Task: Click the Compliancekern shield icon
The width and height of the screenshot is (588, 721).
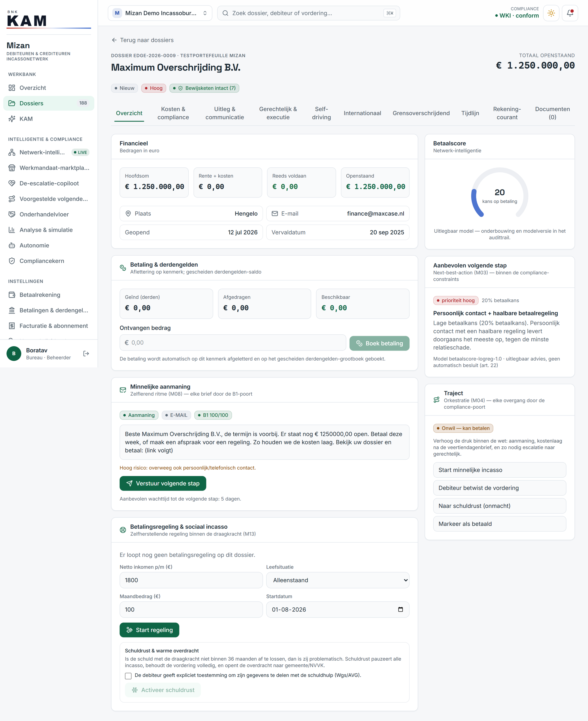Action: pyautogui.click(x=12, y=261)
